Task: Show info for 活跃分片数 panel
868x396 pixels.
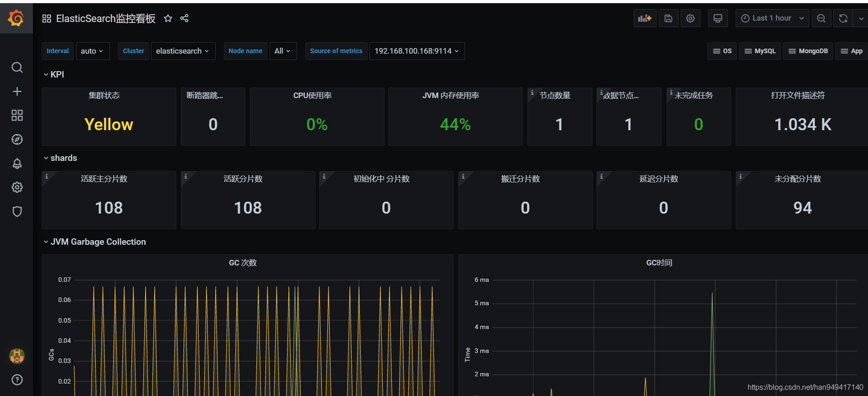Action: coord(185,176)
